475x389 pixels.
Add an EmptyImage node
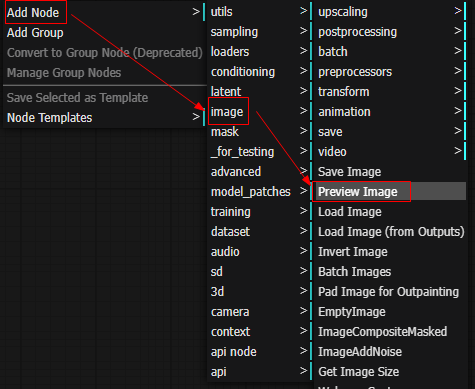(x=391, y=312)
